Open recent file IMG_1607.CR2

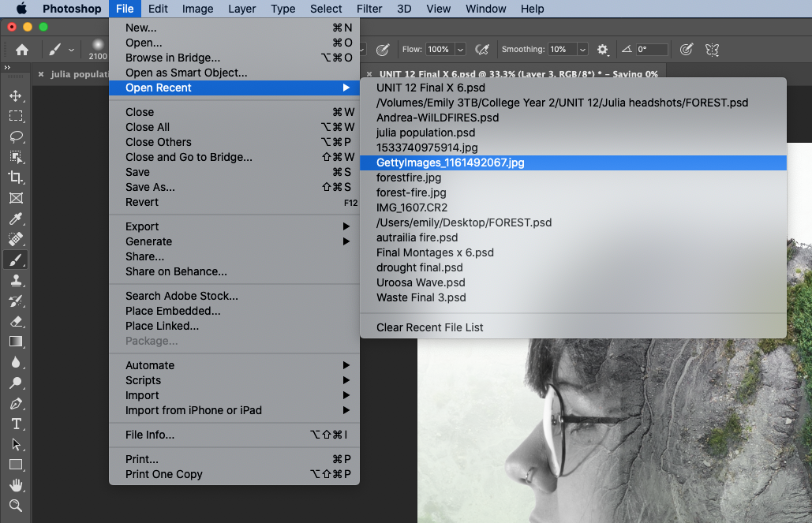click(x=573, y=207)
